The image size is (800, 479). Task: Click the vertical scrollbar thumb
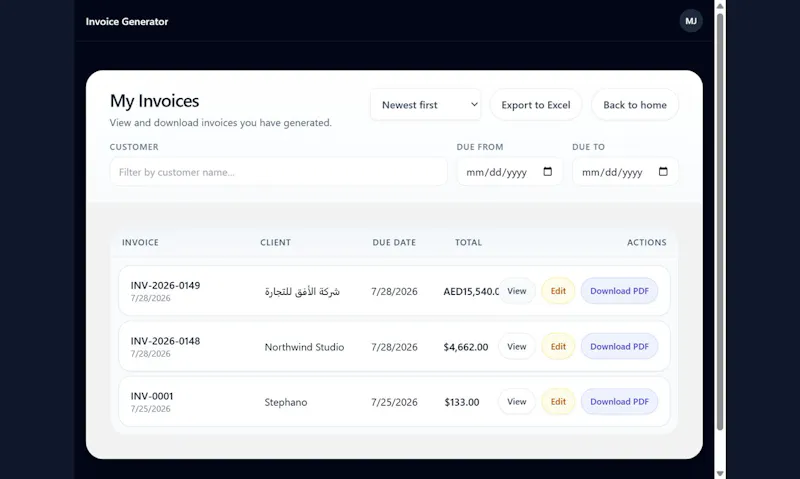[x=720, y=222]
